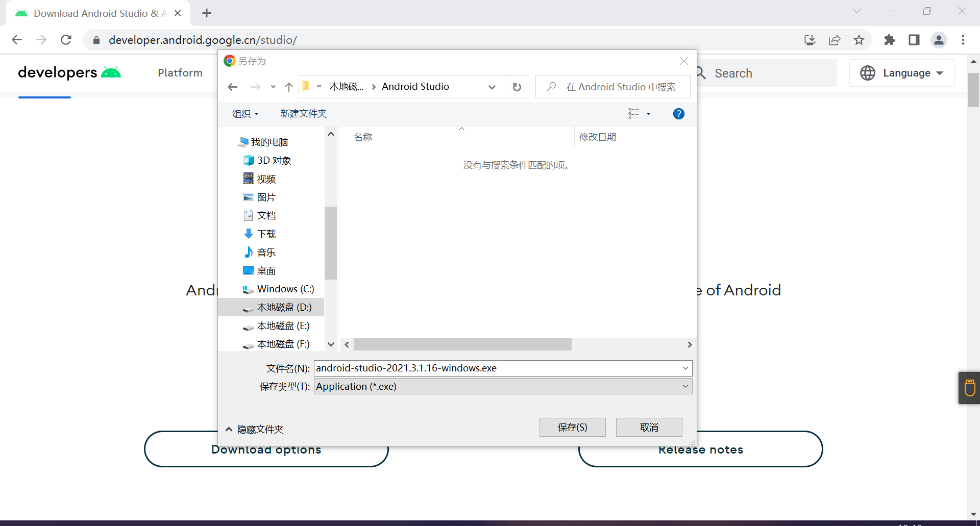Screen dimensions: 980x526
Task: Open the help question mark icon
Action: [x=678, y=114]
